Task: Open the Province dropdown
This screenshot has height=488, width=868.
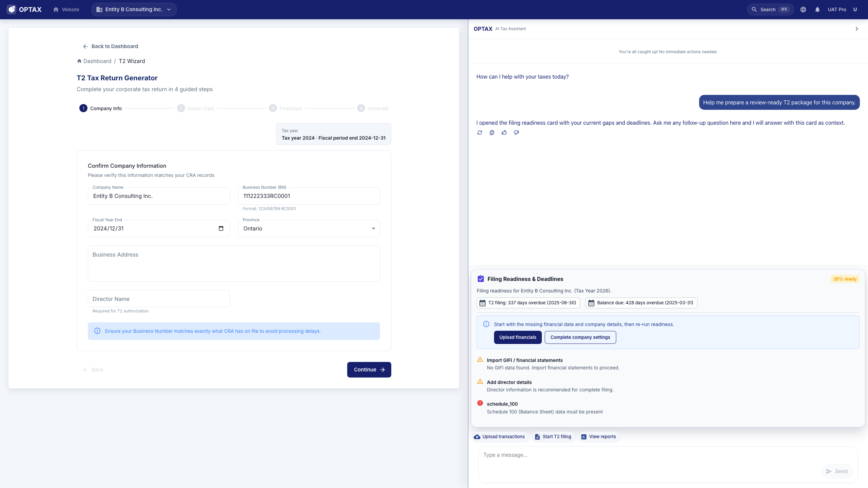Action: tap(309, 228)
